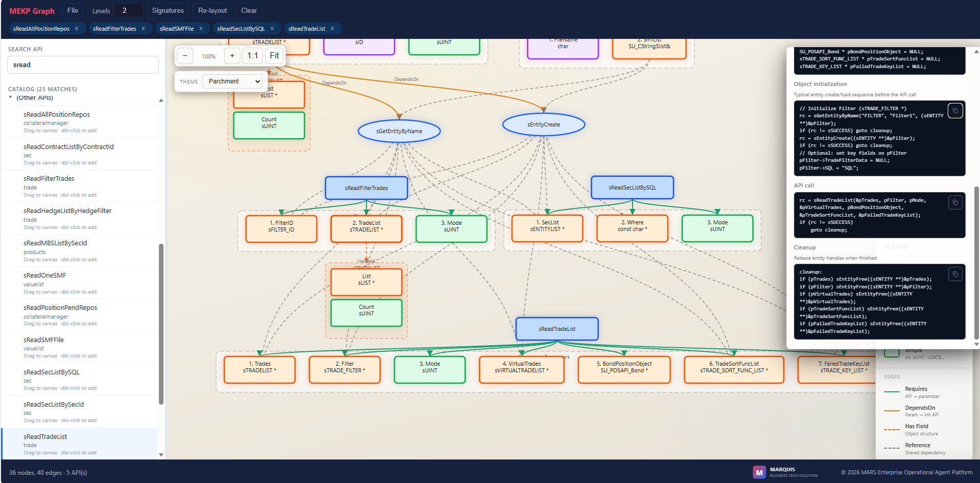Select sReadSMFFile in the catalog list
Image resolution: width=980 pixels, height=483 pixels.
point(79,348)
